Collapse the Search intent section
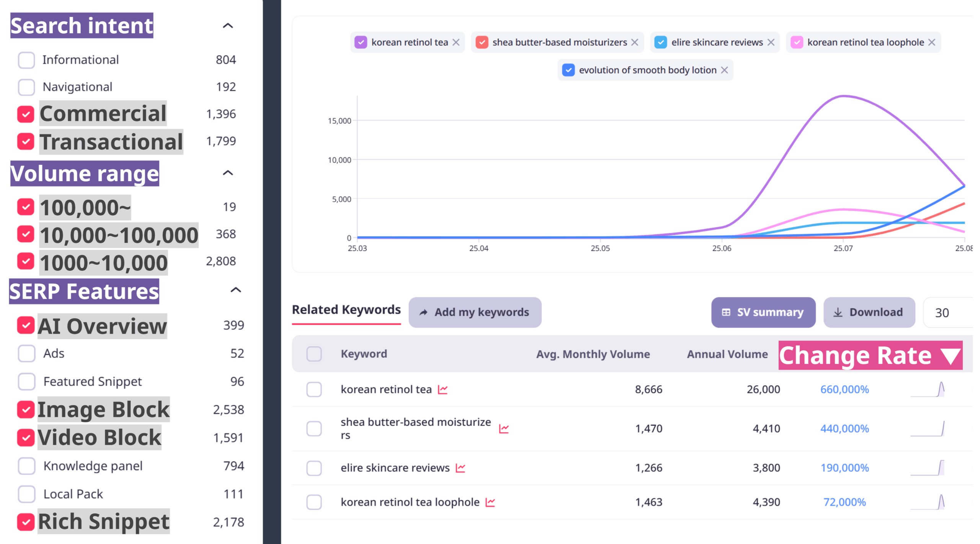The width and height of the screenshot is (980, 544). (228, 26)
